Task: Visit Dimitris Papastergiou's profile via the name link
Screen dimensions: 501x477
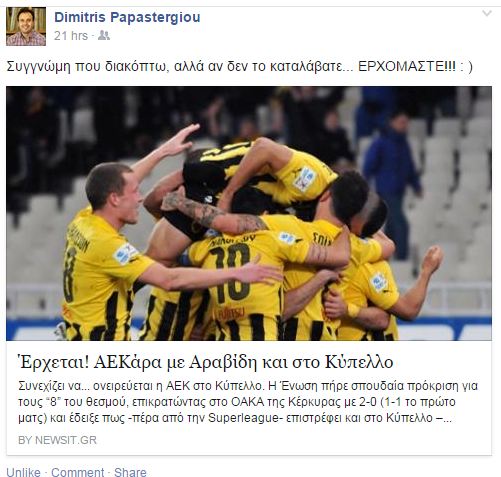Action: pyautogui.click(x=127, y=17)
